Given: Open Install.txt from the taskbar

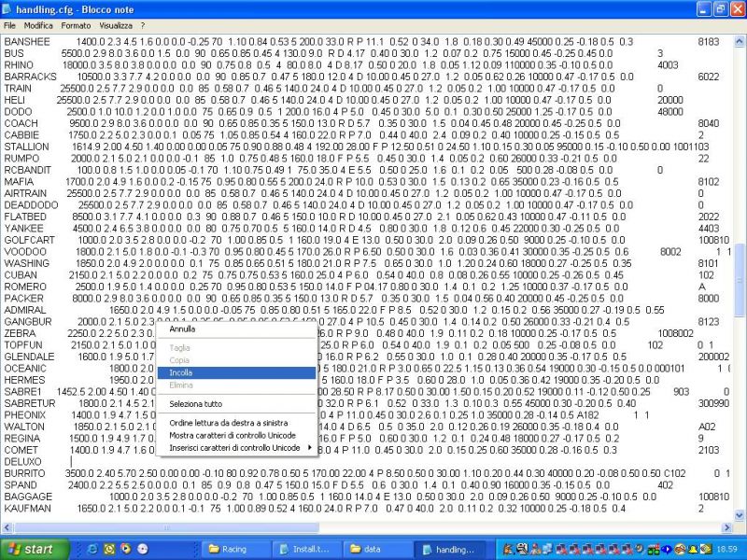Looking at the screenshot, I should 309,549.
